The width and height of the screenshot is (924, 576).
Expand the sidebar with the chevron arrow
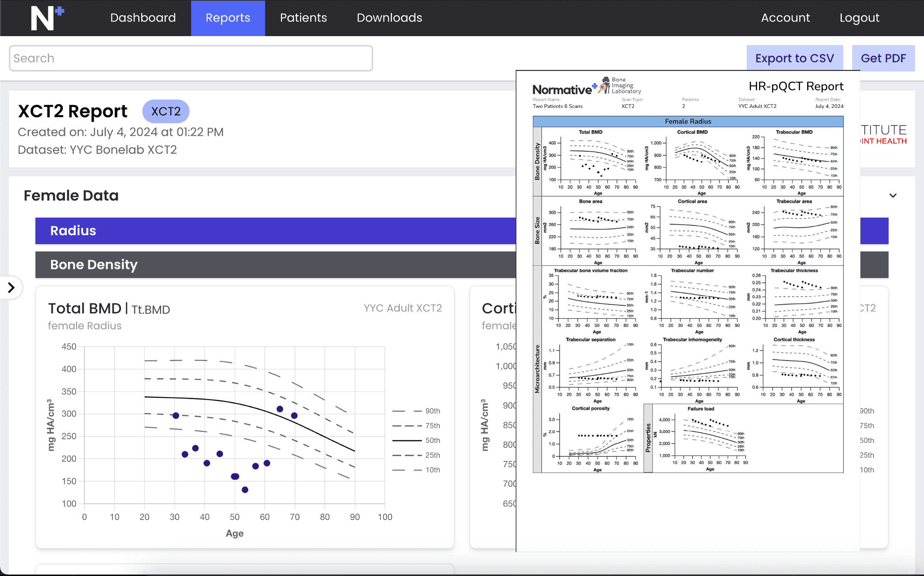coord(11,288)
